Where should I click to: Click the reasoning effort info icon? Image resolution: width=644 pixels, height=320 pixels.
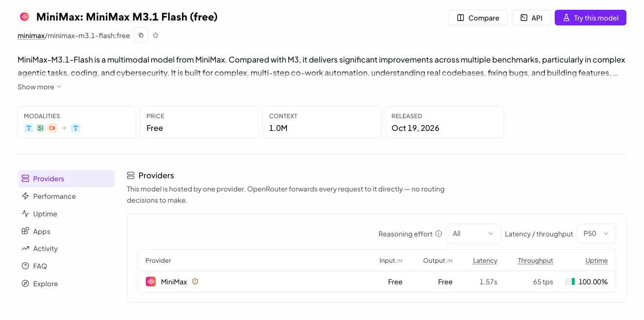[439, 234]
